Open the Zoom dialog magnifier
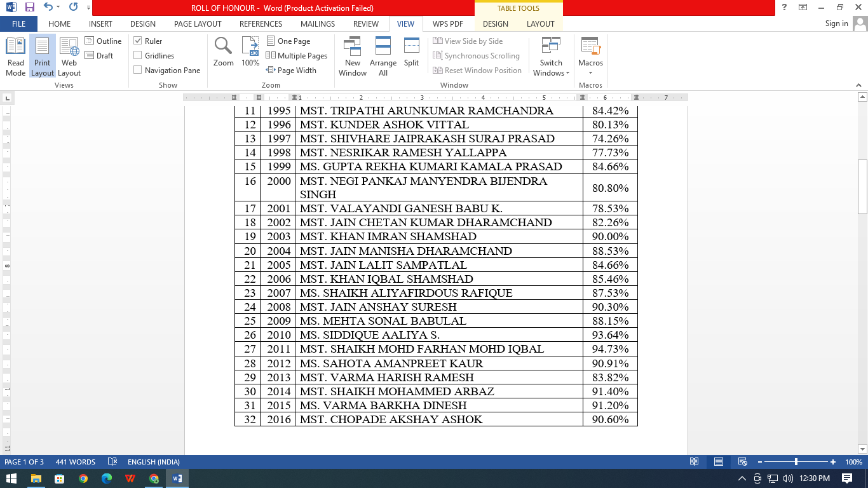Screen dimensions: 868x488 [x=223, y=52]
